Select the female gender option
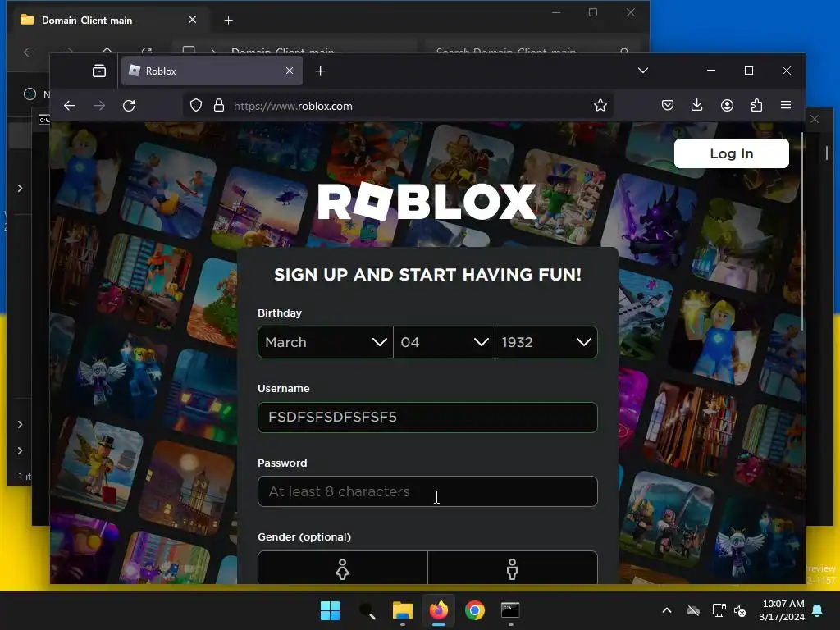Image resolution: width=840 pixels, height=630 pixels. (343, 568)
